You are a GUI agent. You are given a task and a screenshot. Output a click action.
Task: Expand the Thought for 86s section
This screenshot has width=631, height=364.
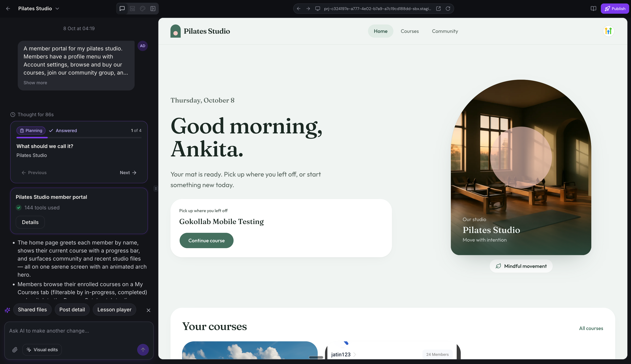point(32,115)
